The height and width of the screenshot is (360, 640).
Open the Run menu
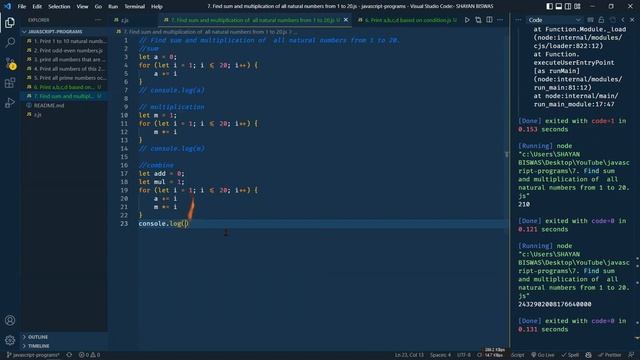click(113, 6)
